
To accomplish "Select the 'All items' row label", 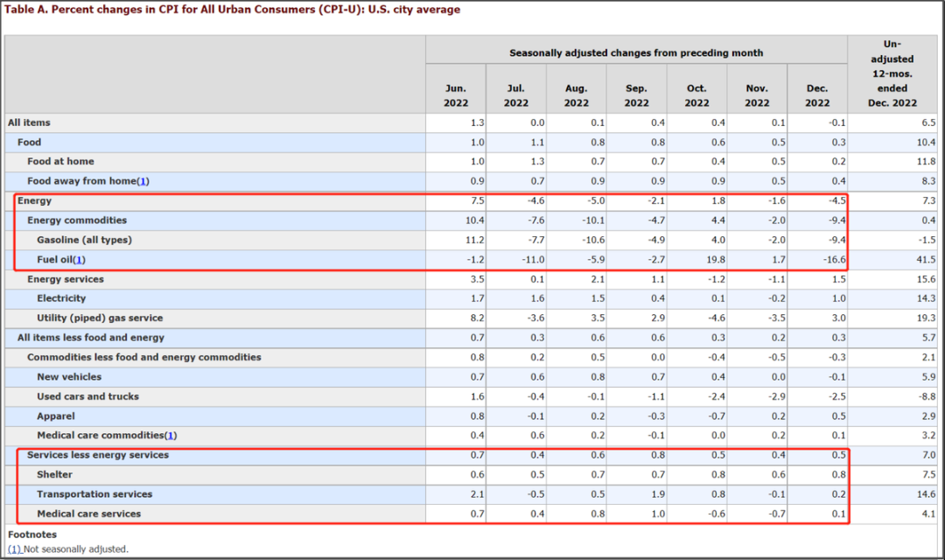I will pyautogui.click(x=29, y=122).
